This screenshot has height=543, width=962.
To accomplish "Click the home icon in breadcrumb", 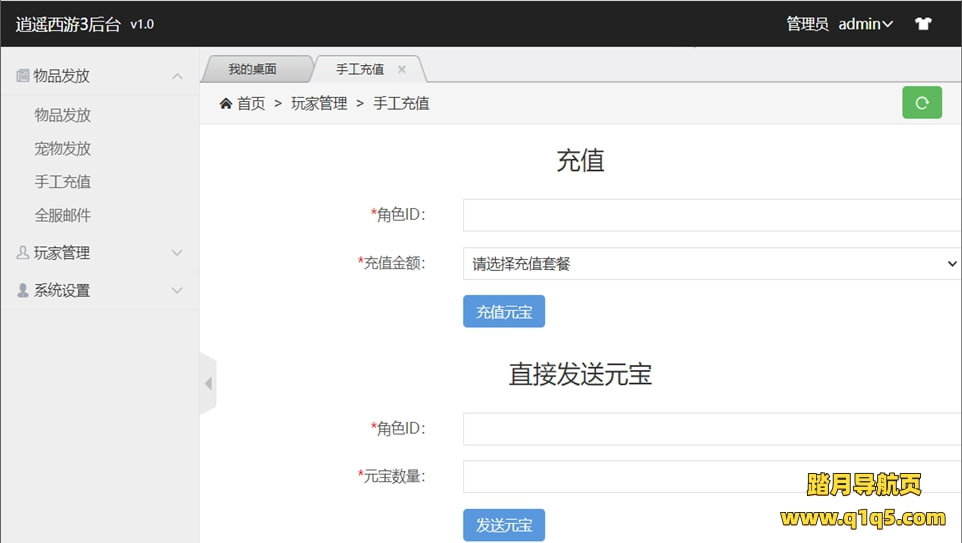I will pos(226,103).
